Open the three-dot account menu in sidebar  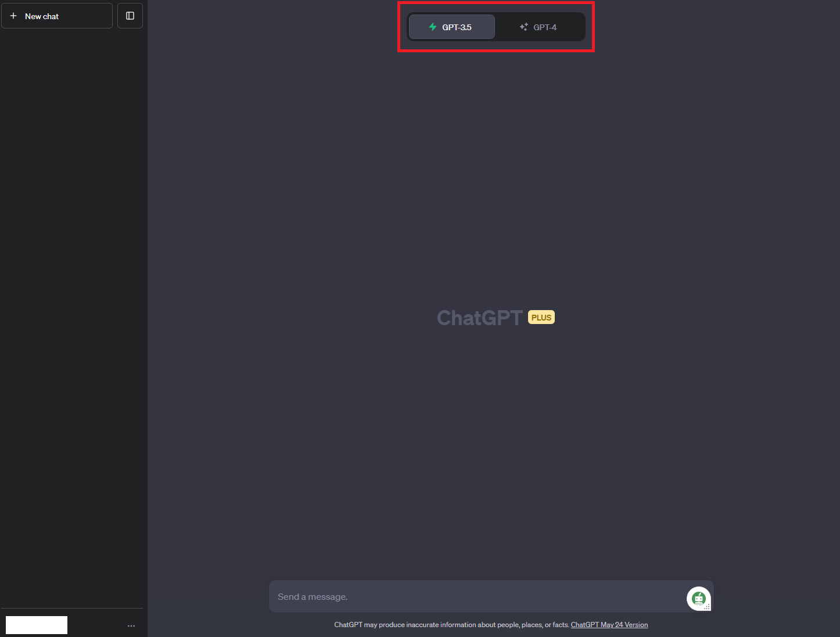coord(131,625)
